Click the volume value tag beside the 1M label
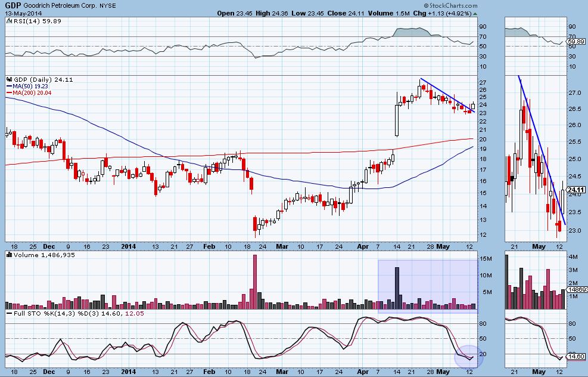 (x=577, y=290)
